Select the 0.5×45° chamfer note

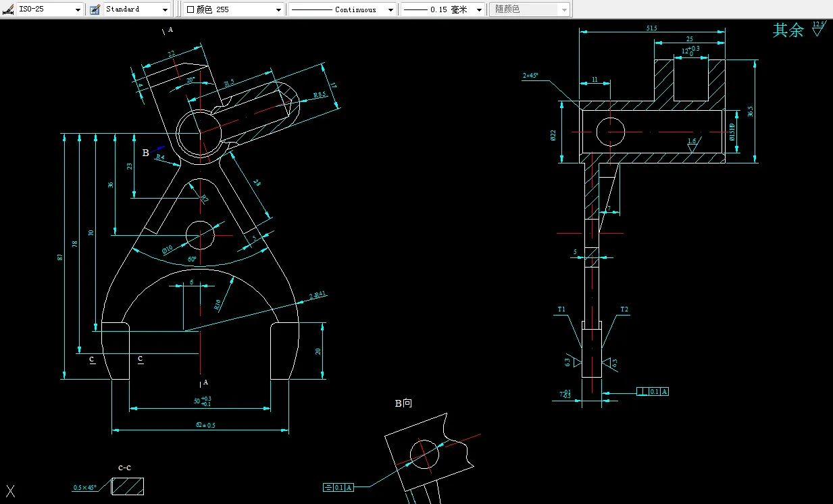[x=85, y=487]
